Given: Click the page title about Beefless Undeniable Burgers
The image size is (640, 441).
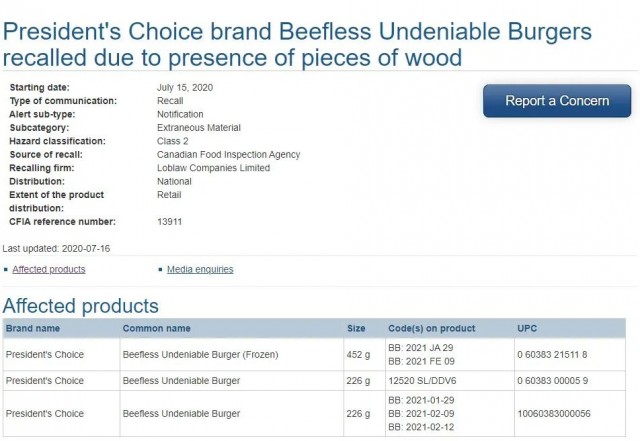Looking at the screenshot, I should (x=297, y=44).
